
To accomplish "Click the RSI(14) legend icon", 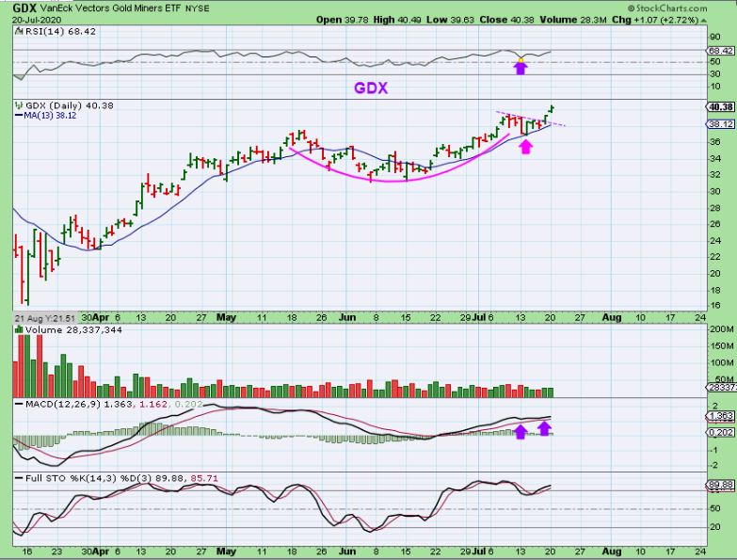I will click(19, 31).
